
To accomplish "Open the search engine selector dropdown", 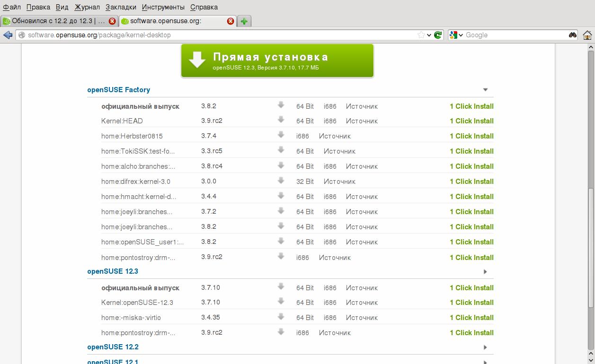I will coord(456,35).
